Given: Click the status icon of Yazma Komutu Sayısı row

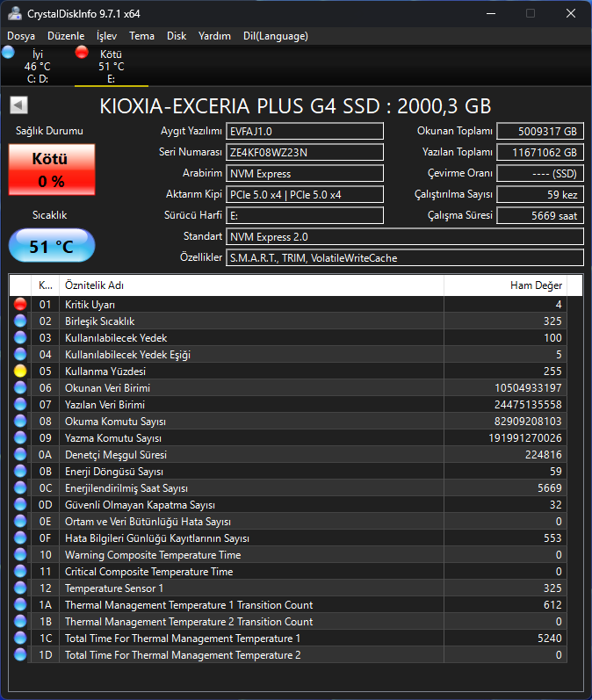Looking at the screenshot, I should coord(20,438).
